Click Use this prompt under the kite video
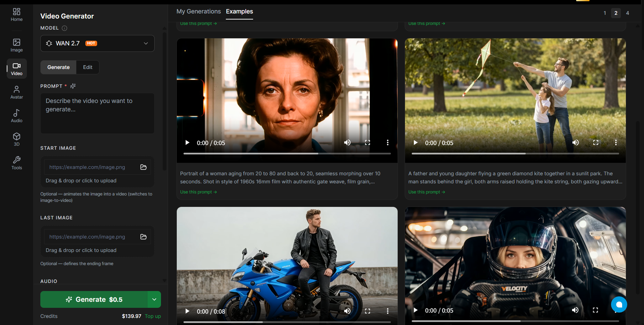644x325 pixels. click(426, 192)
